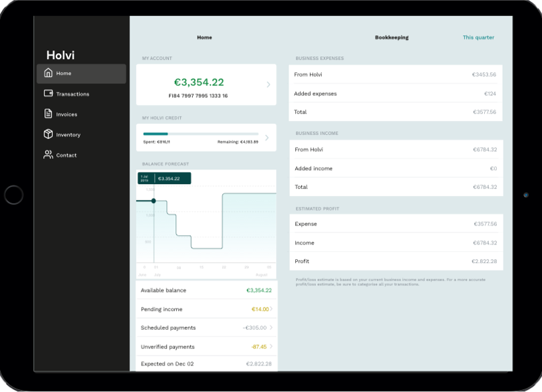The image size is (542, 392).
Task: Click the Invoices document icon
Action: [x=48, y=114]
